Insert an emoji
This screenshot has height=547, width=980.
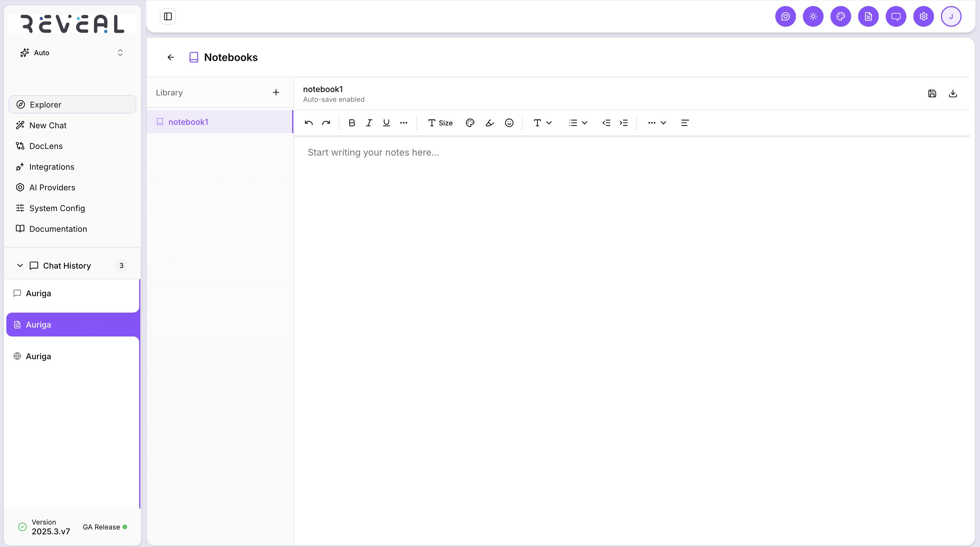tap(509, 123)
